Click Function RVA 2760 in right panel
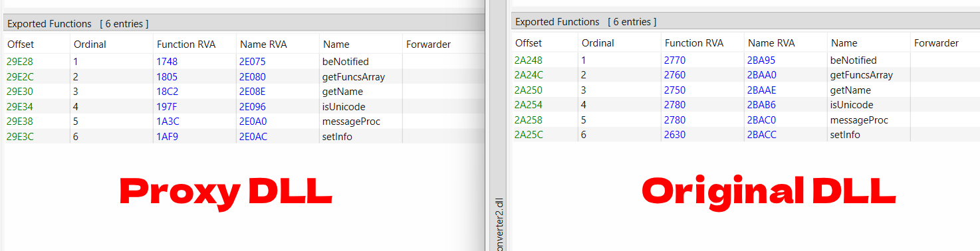 pos(675,75)
